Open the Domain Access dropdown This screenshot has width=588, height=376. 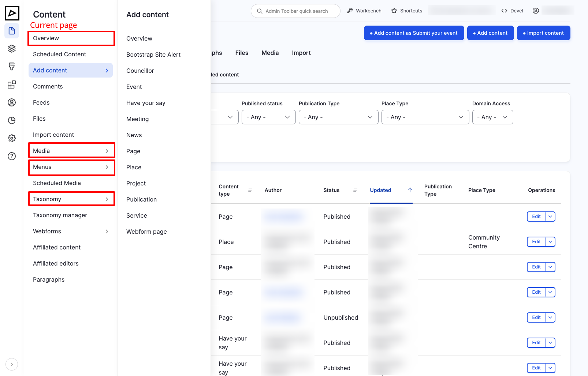492,117
